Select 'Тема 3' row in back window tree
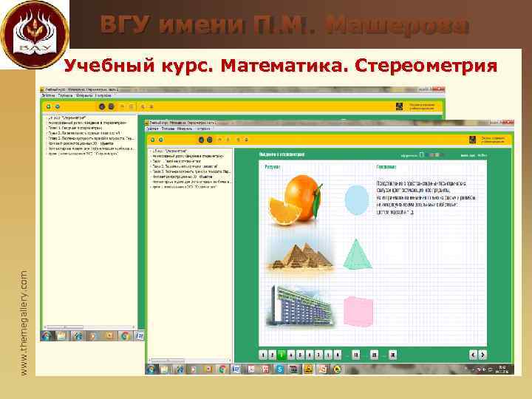Viewport: 532px width, 399px height. [92, 138]
